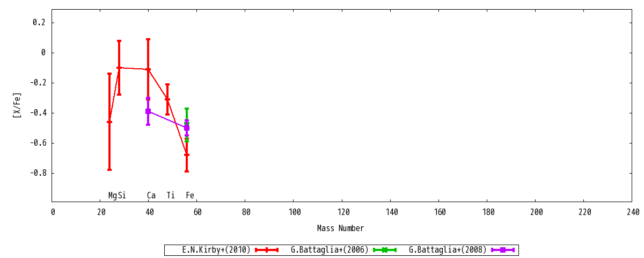Click the purple square marker at Ca
The width and height of the screenshot is (644, 258).
(x=148, y=111)
